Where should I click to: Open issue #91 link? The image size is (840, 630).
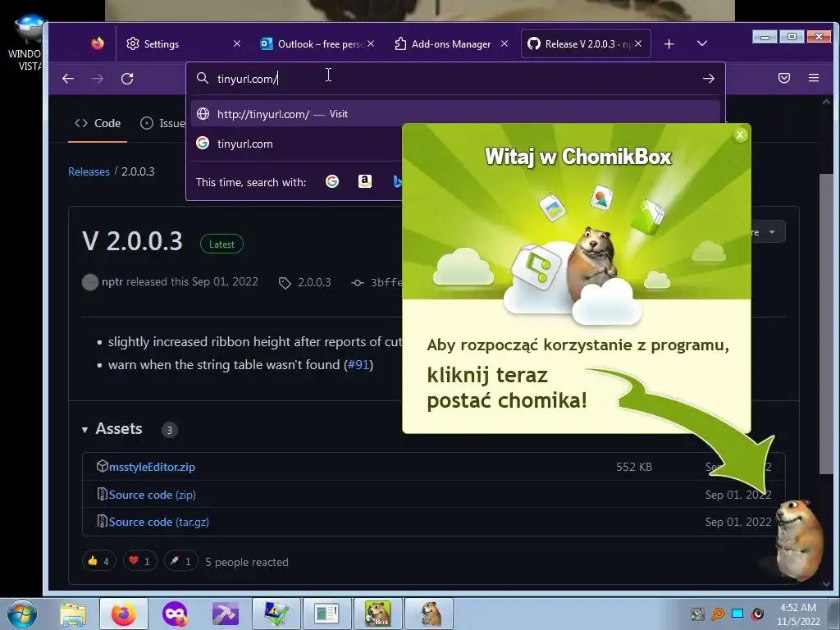(359, 365)
